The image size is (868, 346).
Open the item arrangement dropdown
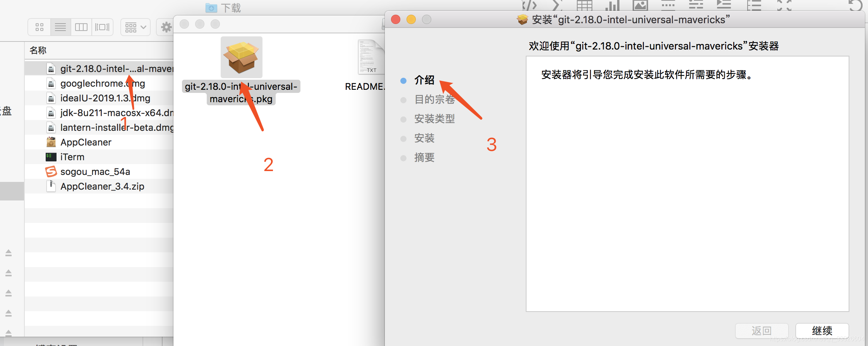point(136,27)
